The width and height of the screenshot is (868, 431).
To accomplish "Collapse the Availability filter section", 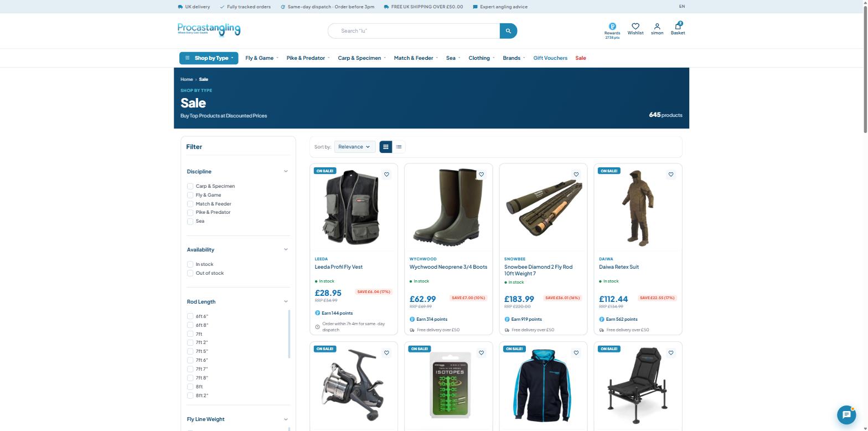I will (286, 250).
